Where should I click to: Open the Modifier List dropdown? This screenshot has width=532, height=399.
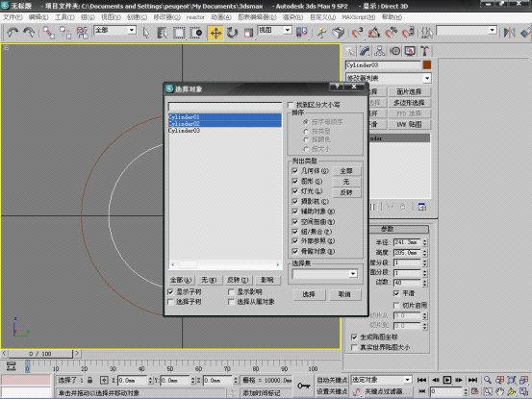coord(427,78)
